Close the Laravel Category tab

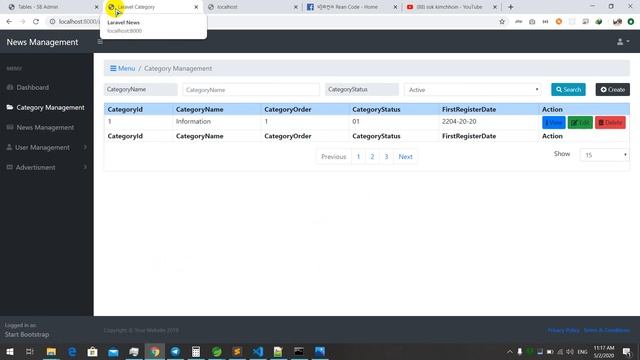[x=196, y=7]
